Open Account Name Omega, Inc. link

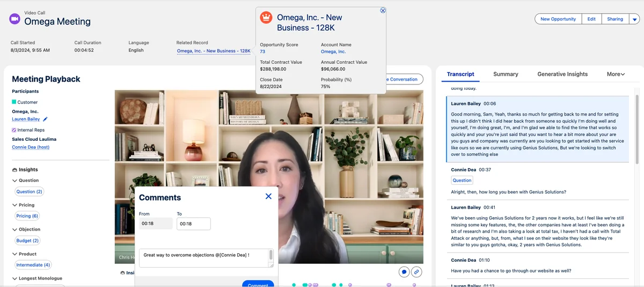pos(333,52)
